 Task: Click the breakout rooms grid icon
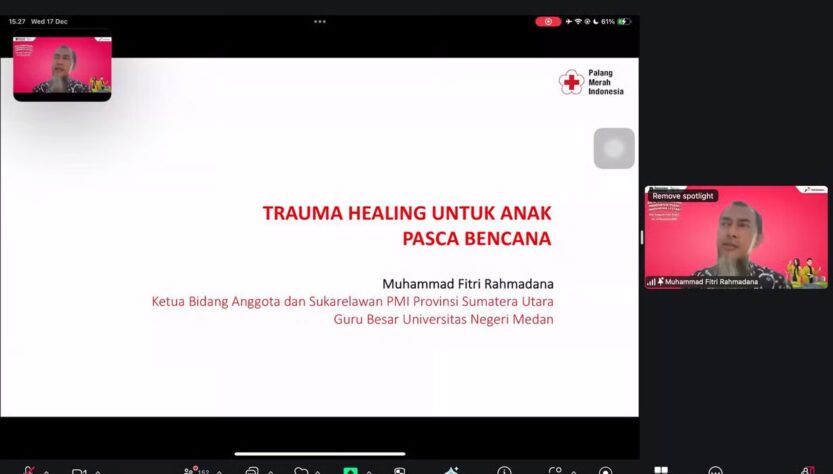coord(660,470)
